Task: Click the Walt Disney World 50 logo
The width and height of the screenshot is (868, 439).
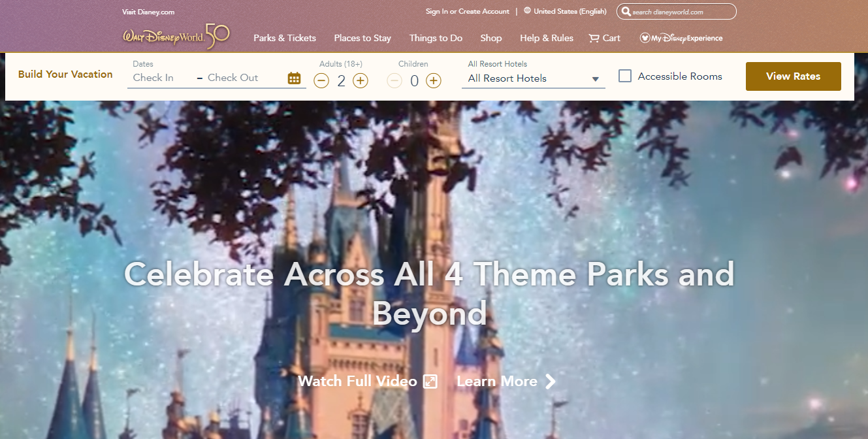Action: 176,37
